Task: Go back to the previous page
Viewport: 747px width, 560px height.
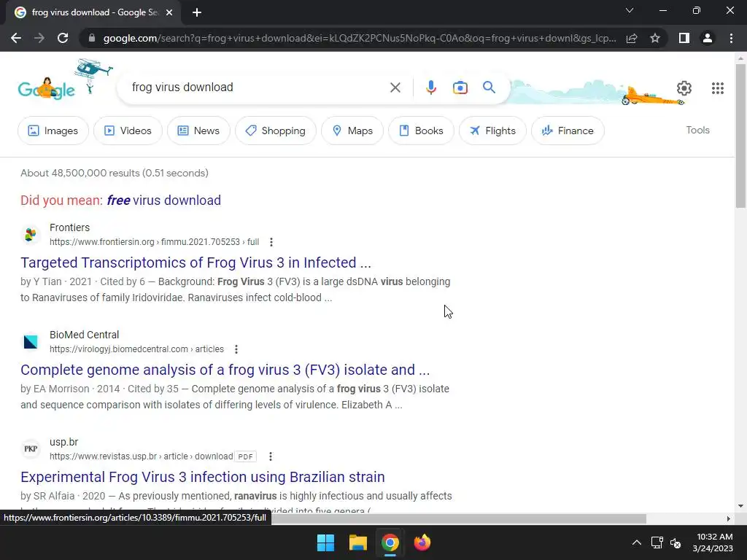Action: (x=16, y=38)
